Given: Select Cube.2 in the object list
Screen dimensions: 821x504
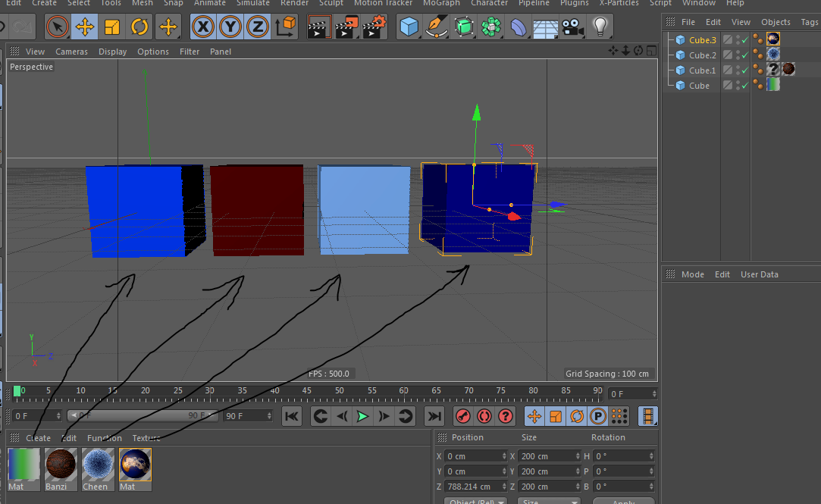Looking at the screenshot, I should point(702,55).
